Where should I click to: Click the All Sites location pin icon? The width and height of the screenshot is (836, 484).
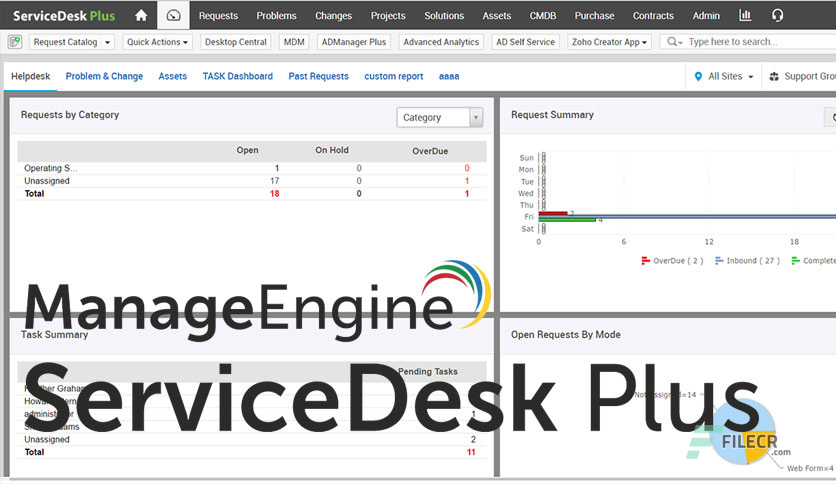tap(698, 76)
